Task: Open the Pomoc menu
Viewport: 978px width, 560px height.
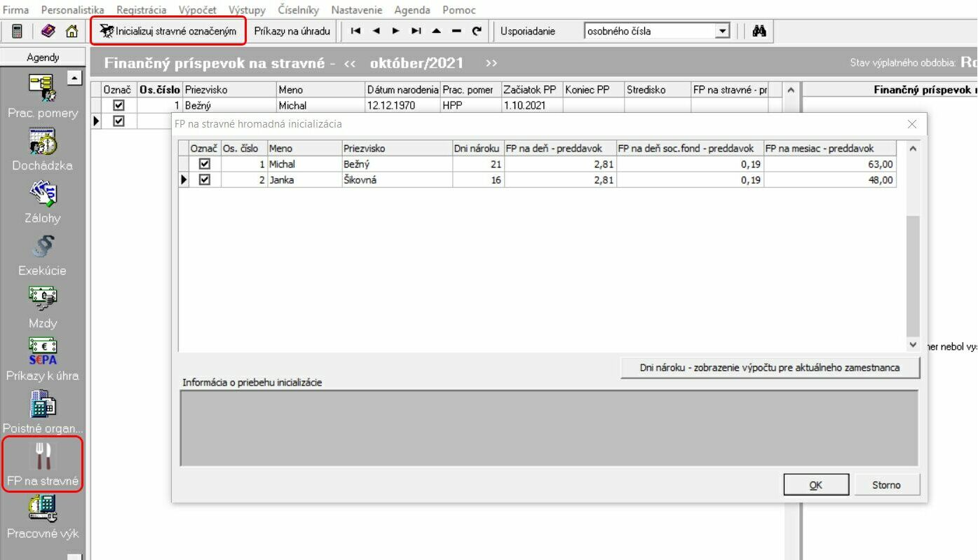Action: pyautogui.click(x=459, y=10)
